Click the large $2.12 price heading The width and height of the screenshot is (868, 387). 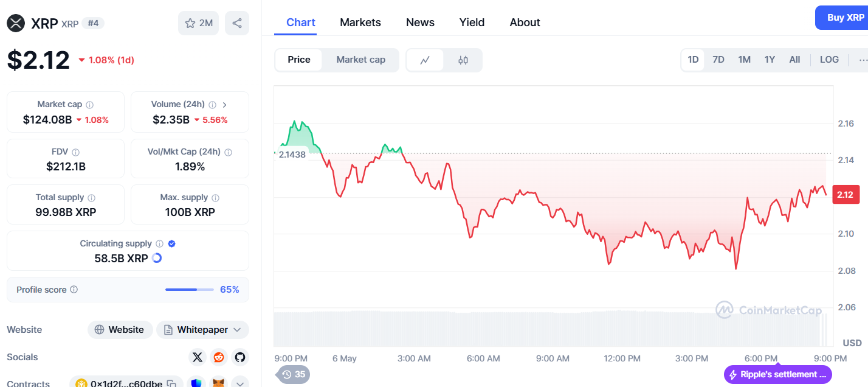pos(38,60)
